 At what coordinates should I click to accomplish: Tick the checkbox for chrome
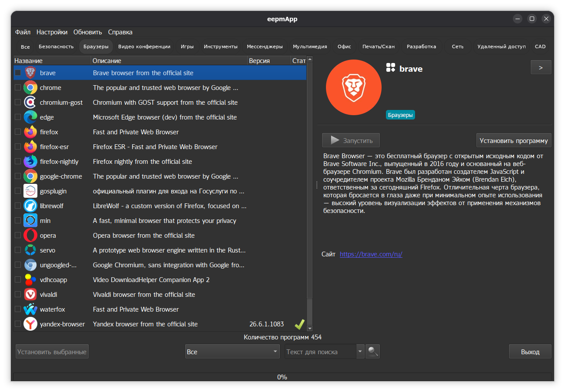18,88
